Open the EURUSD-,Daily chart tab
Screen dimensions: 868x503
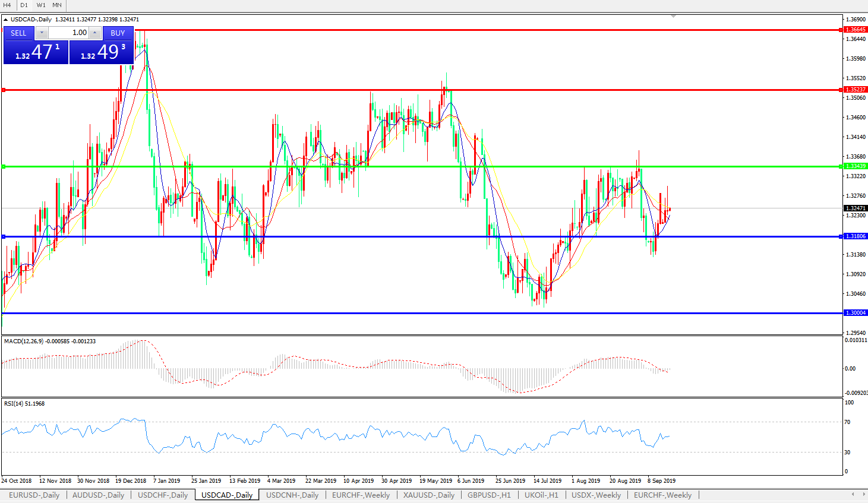34,495
